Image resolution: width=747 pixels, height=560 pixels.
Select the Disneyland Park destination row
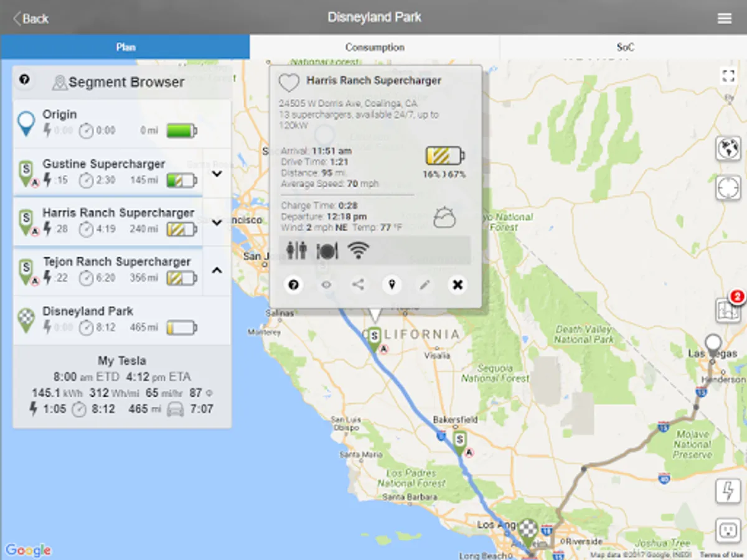pyautogui.click(x=122, y=320)
